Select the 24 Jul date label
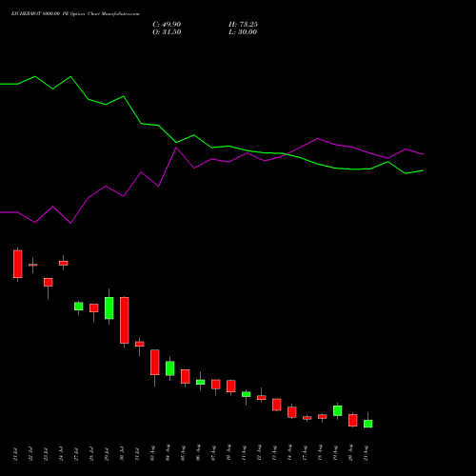Screen dimensions: 476x476 coord(61,454)
